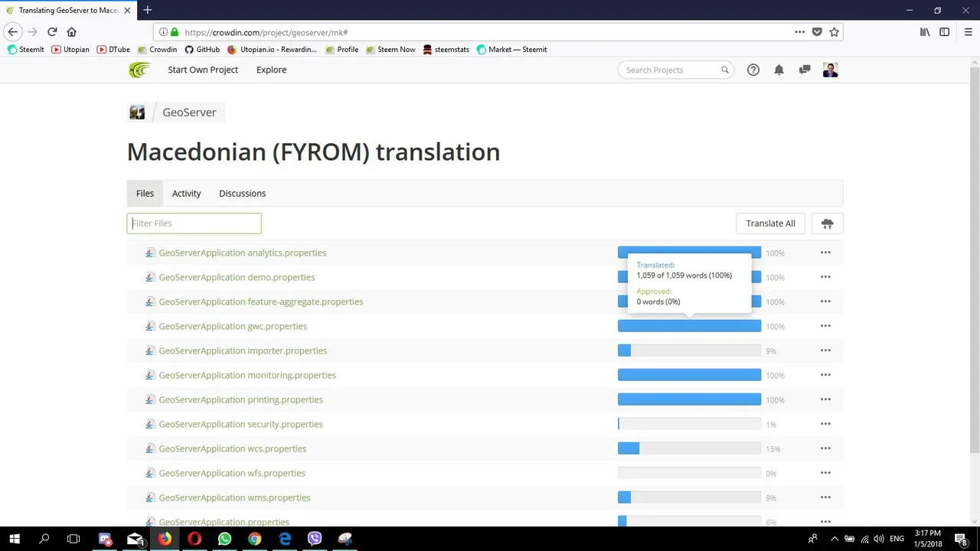980x551 pixels.
Task: Click the importer.properties 9% progress bar
Action: 689,350
